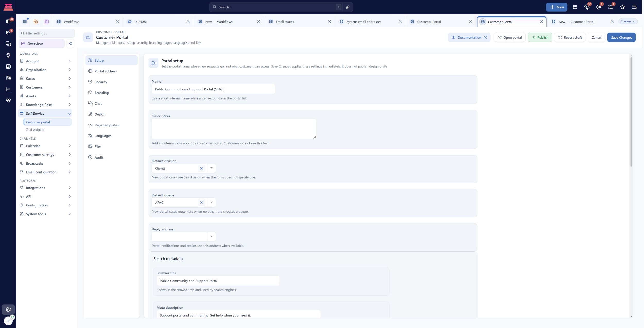Click the pinned star icon in search box
The height and width of the screenshot is (328, 644).
click(347, 7)
